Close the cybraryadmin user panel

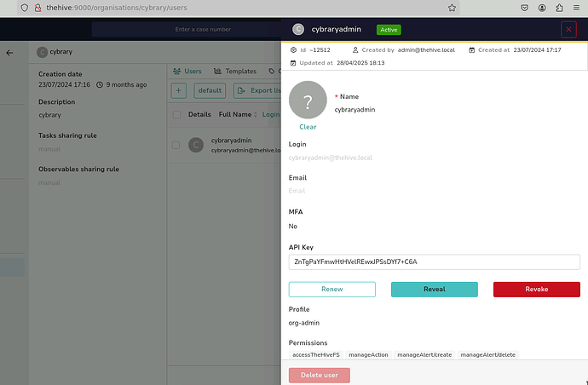pos(568,29)
